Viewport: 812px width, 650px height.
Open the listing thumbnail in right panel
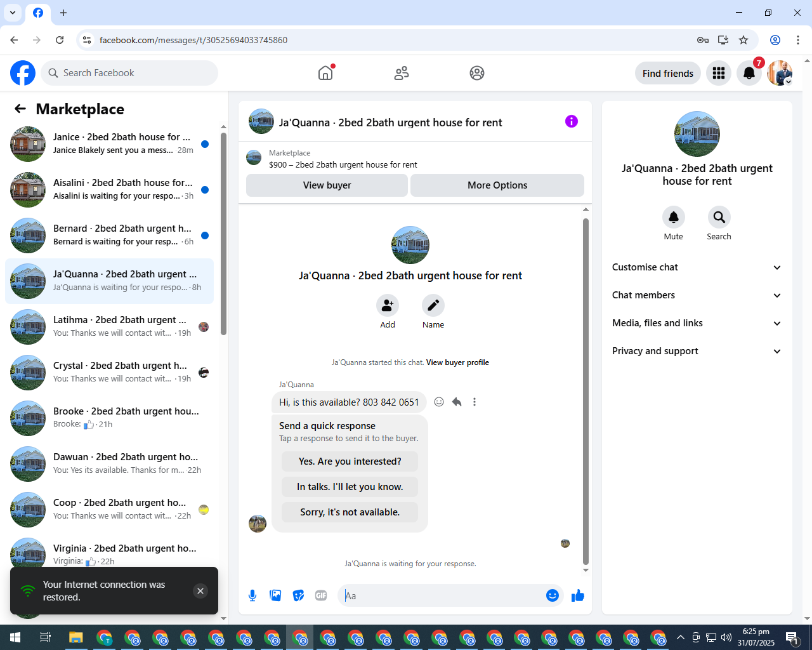pyautogui.click(x=697, y=134)
